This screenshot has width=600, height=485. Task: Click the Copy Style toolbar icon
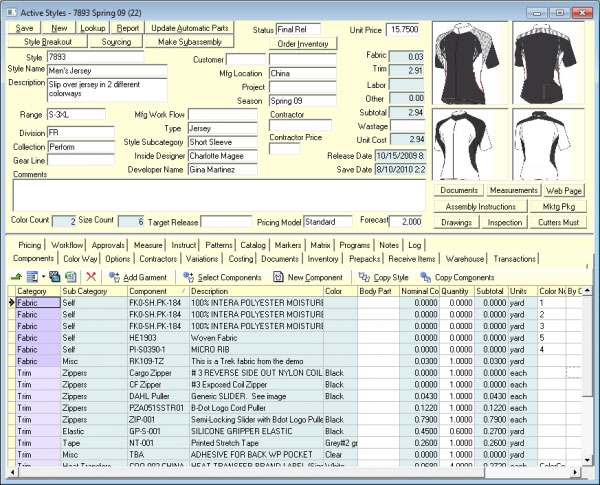coord(362,276)
